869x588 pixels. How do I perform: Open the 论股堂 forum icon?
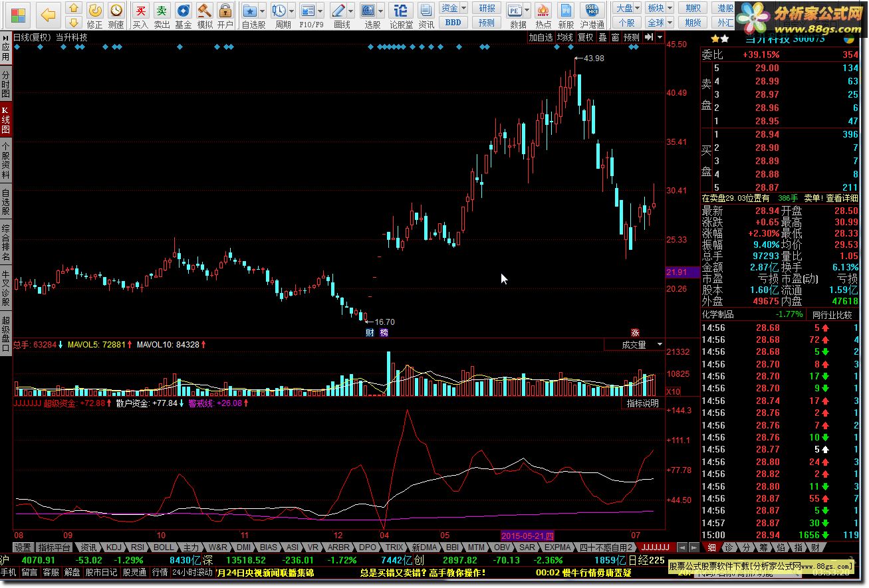point(401,15)
